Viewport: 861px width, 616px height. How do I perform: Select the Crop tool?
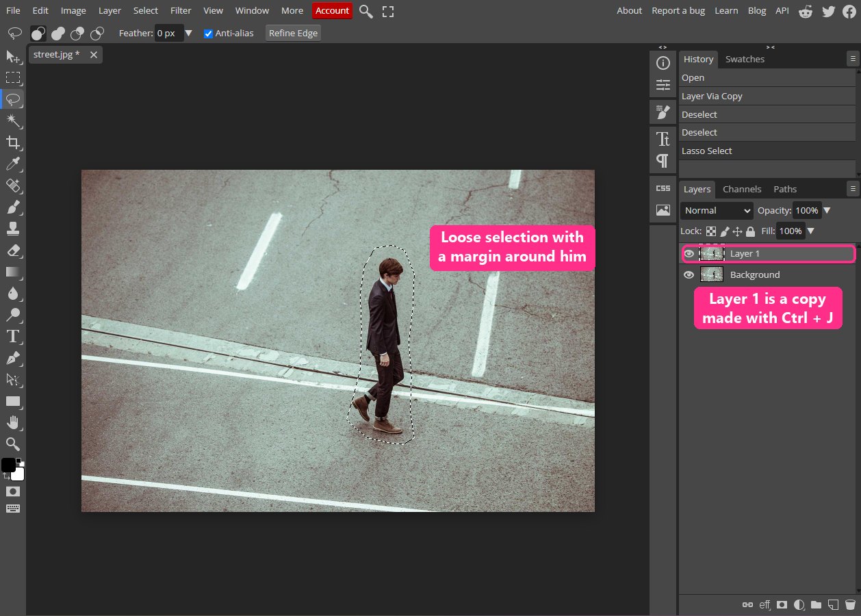(x=13, y=142)
